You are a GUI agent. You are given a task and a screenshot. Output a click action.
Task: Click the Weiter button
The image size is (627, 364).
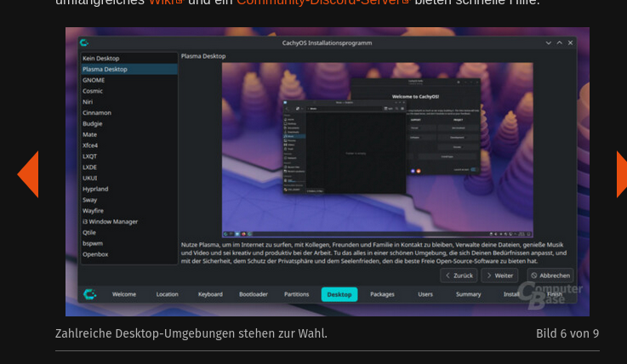[x=499, y=276]
